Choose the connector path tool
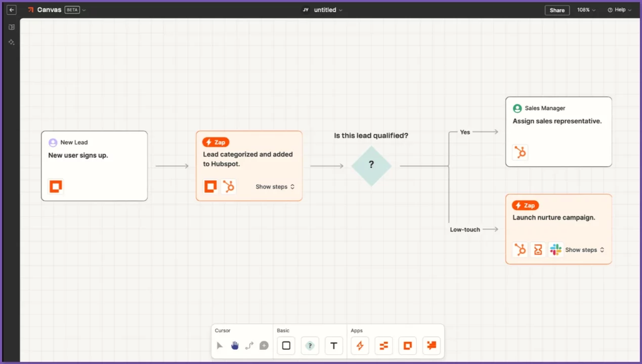 [249, 346]
